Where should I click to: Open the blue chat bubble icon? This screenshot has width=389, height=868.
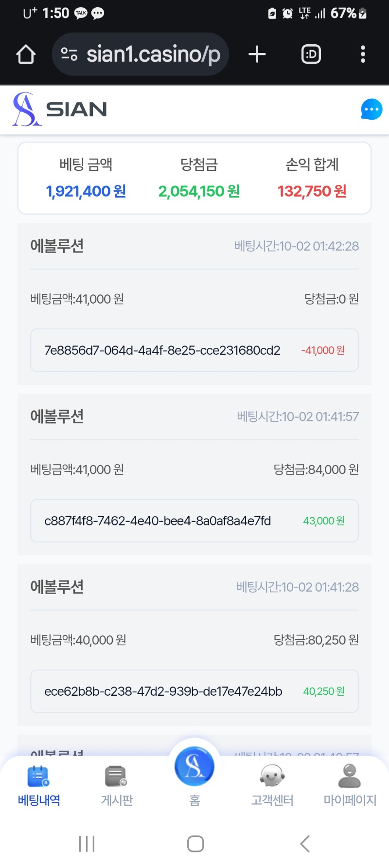tap(371, 109)
